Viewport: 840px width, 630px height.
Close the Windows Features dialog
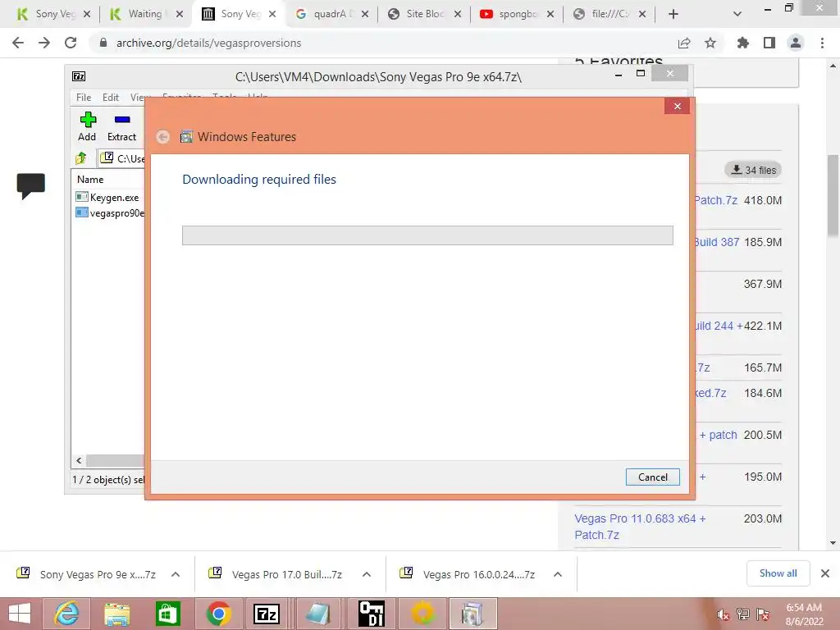coord(677,106)
